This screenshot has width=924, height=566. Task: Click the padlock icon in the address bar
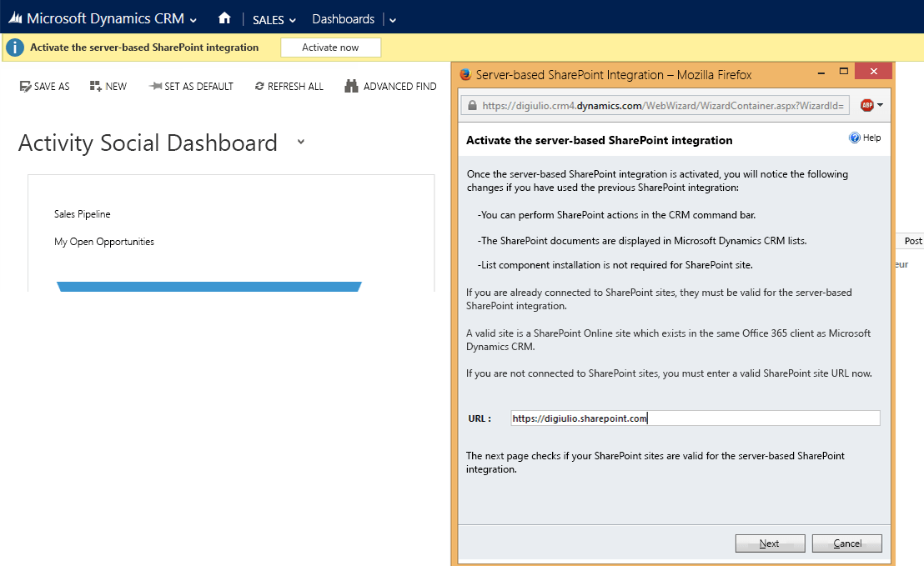point(472,105)
